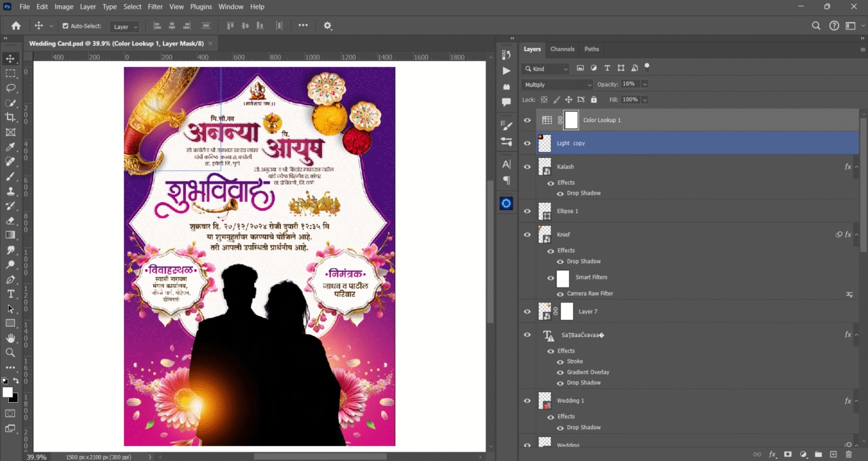Switch to the Channels tab
The width and height of the screenshot is (868, 461).
pyautogui.click(x=562, y=49)
